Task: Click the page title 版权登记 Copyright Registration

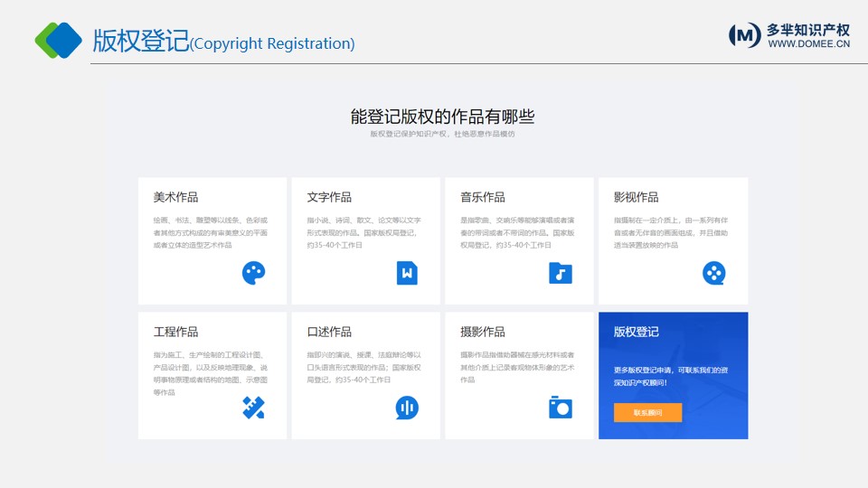Action: 223,41
